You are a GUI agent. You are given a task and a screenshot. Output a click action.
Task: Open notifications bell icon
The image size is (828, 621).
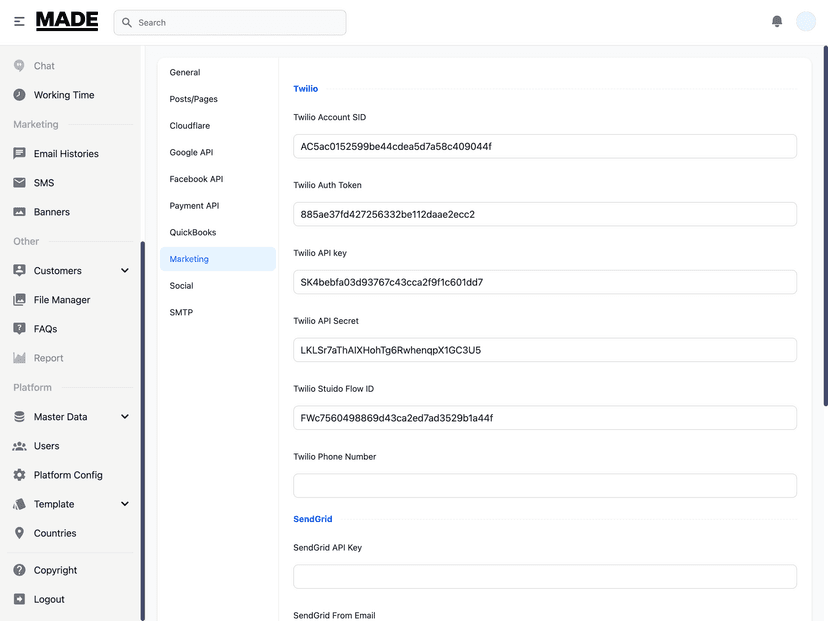[777, 21]
